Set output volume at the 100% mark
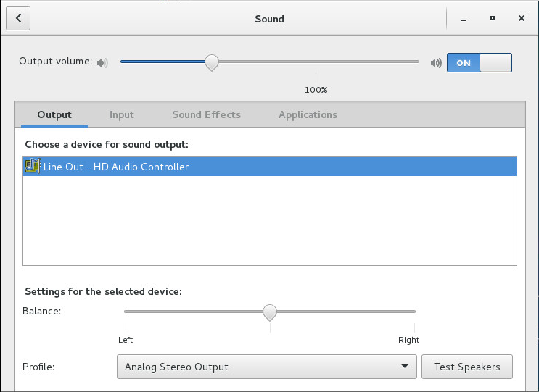Image resolution: width=539 pixels, height=392 pixels. [x=316, y=62]
